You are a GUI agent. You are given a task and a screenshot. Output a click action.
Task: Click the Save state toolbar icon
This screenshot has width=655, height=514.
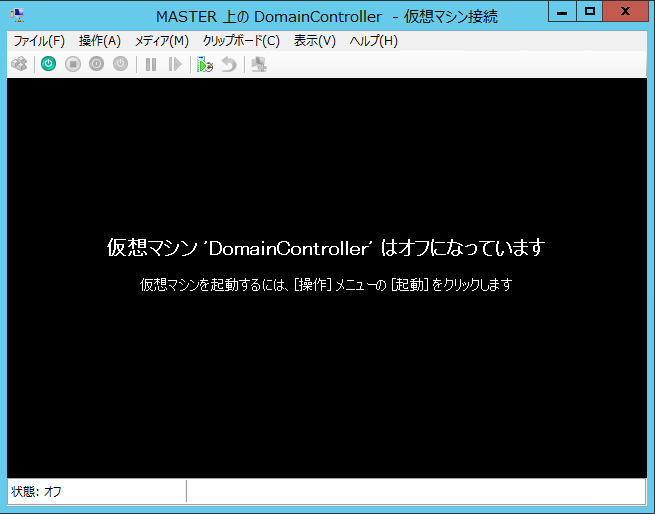pyautogui.click(x=120, y=64)
